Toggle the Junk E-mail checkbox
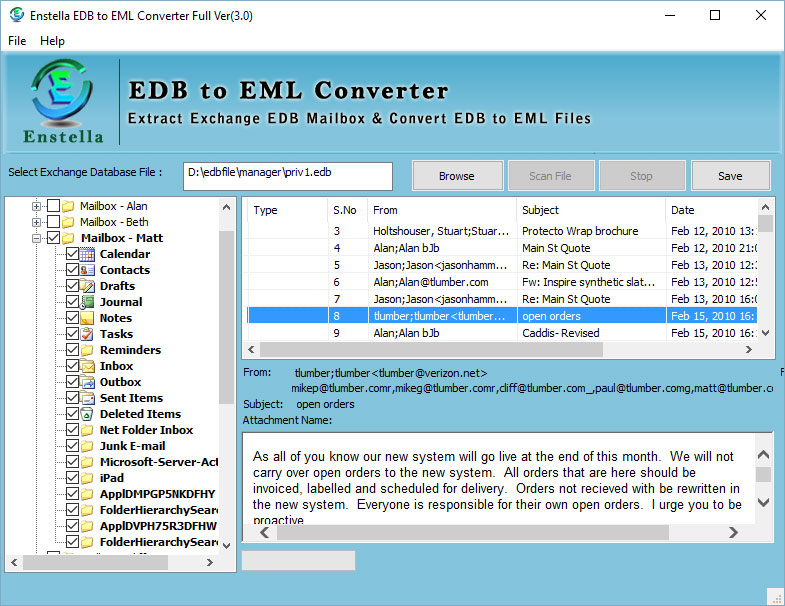The width and height of the screenshot is (785, 606). (x=72, y=446)
